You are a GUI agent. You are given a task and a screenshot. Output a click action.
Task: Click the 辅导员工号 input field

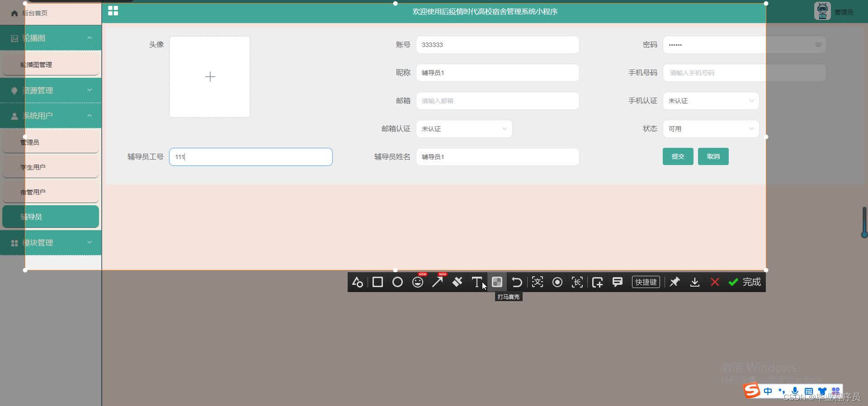click(250, 157)
